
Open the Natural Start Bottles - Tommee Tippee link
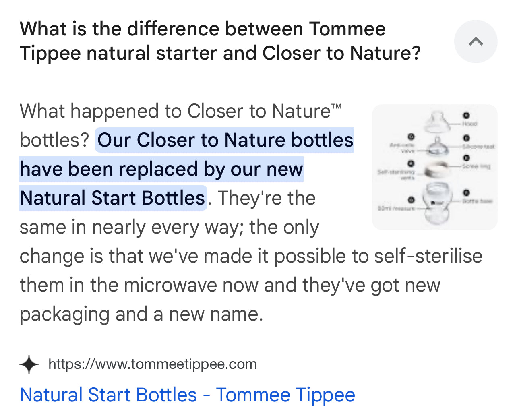tap(187, 395)
